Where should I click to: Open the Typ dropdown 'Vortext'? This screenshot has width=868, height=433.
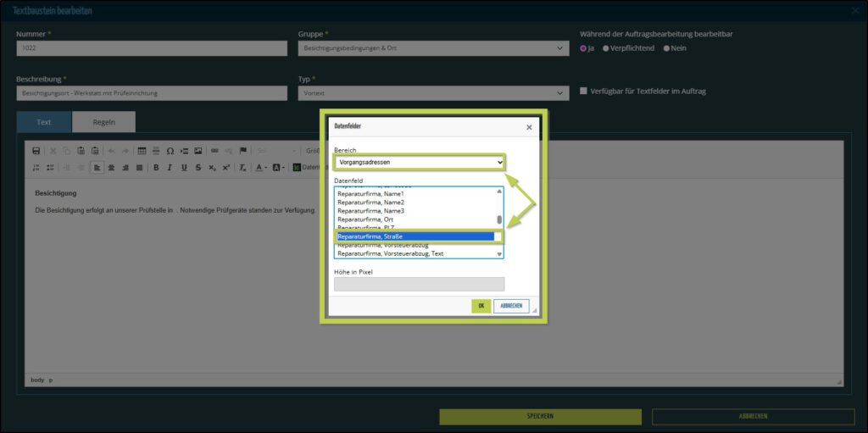coord(433,93)
